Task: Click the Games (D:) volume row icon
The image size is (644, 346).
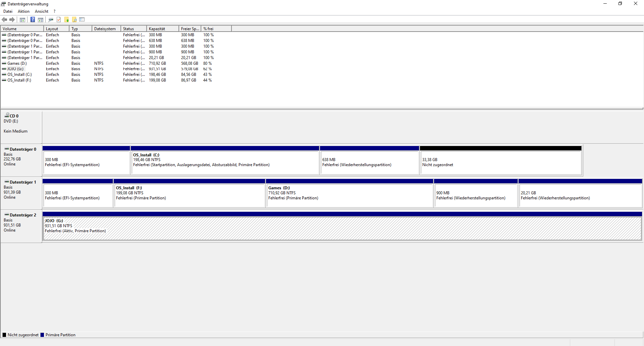Action: click(4, 63)
